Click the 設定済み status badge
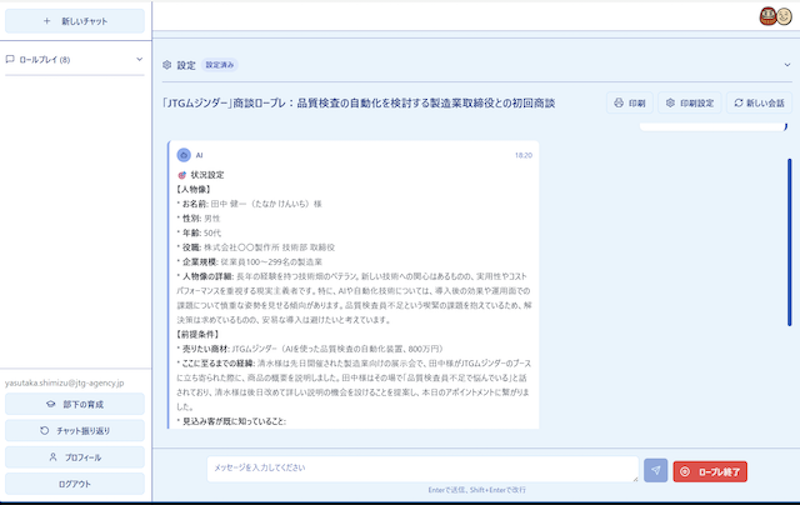Screen dimensions: 800x505 220,65
